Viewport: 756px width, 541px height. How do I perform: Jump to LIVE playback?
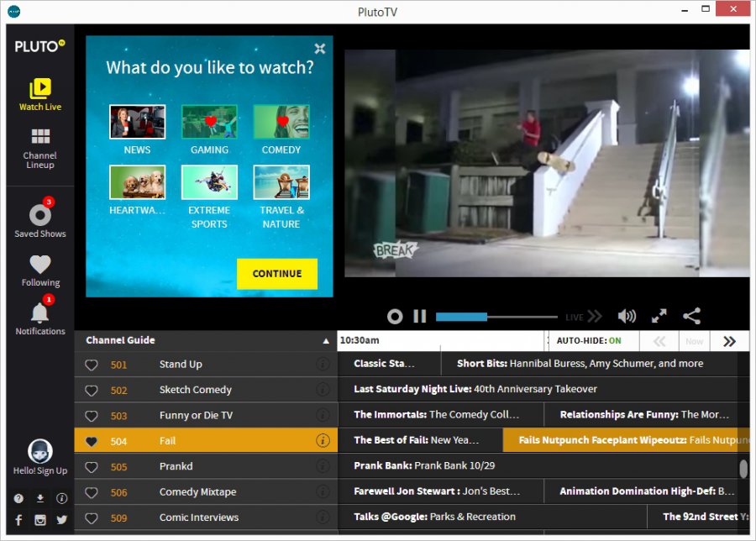pos(584,317)
